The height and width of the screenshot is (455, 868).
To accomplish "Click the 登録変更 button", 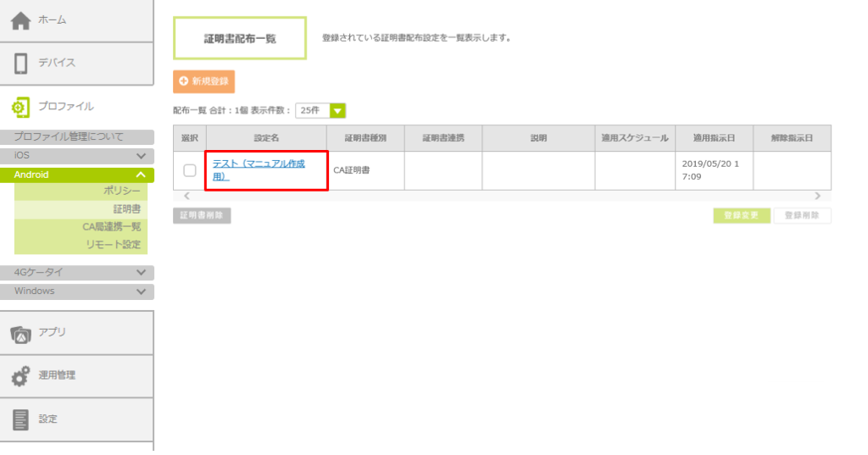I will click(742, 215).
